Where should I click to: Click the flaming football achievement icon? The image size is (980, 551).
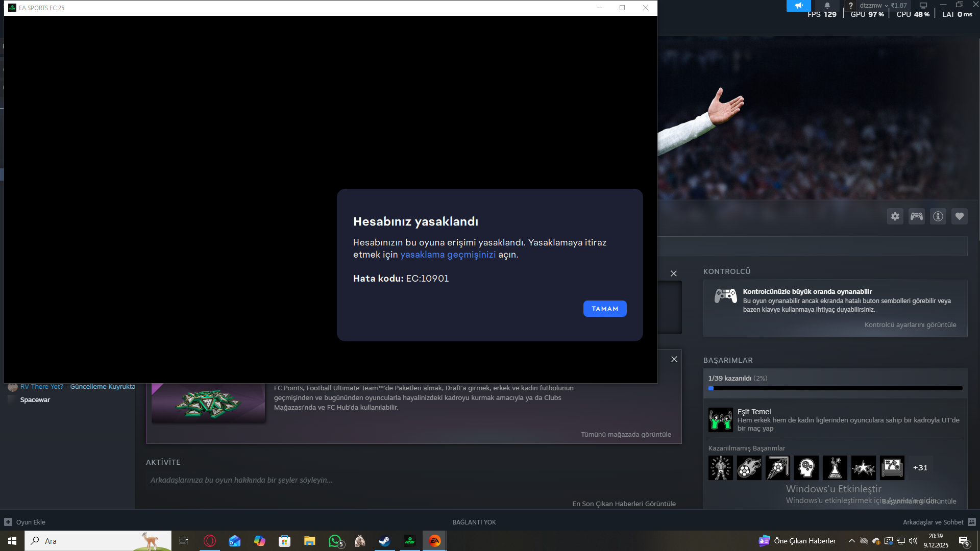749,468
